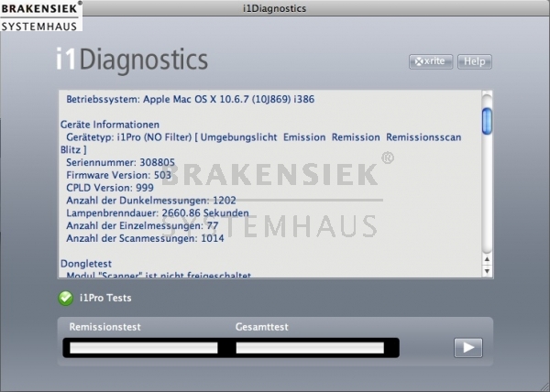This screenshot has width=550, height=392.
Task: Click the word 'Remissionsscan' in the device type line
Action: pyautogui.click(x=423, y=137)
